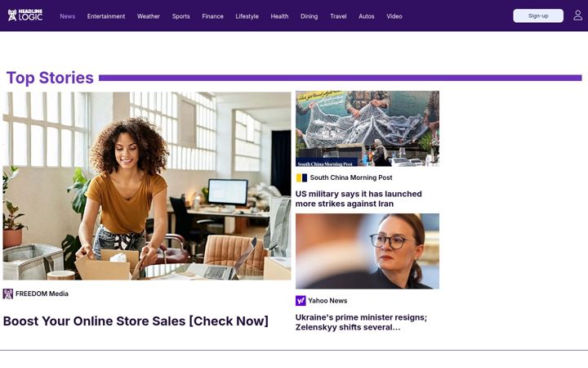Open the user profile icon
The width and height of the screenshot is (588, 368).
coord(577,16)
